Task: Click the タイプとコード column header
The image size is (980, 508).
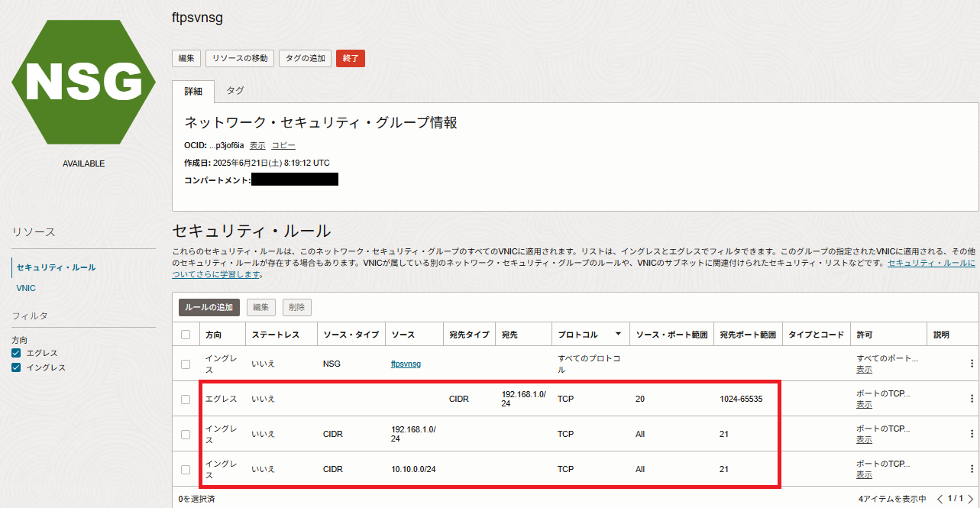Action: tap(816, 335)
